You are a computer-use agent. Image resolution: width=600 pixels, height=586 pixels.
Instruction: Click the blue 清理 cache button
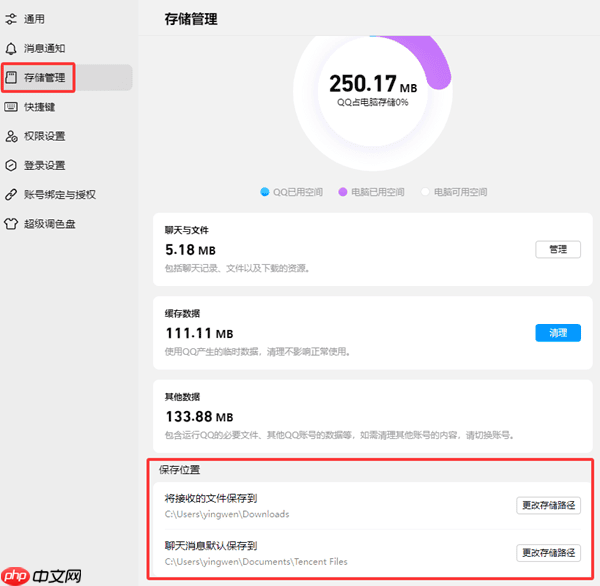[558, 333]
